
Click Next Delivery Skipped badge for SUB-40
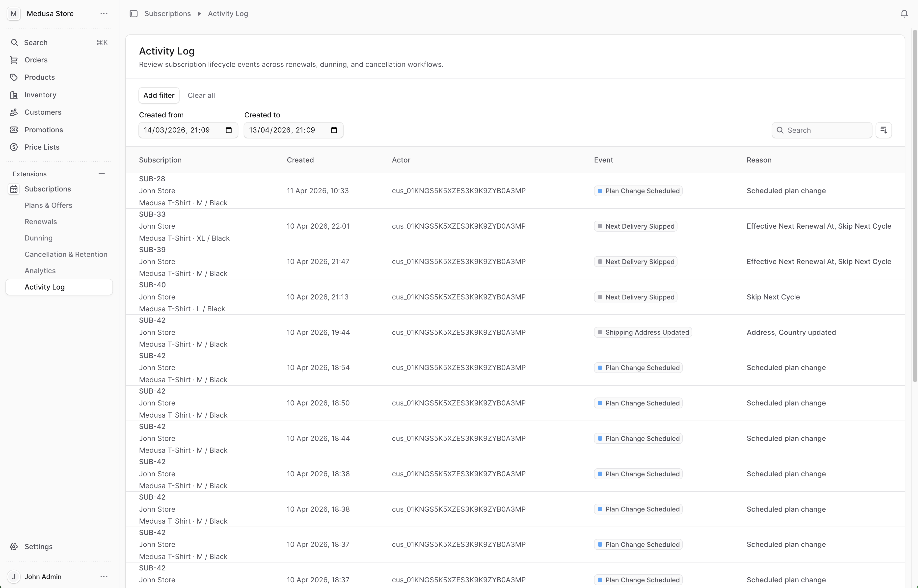coord(636,297)
